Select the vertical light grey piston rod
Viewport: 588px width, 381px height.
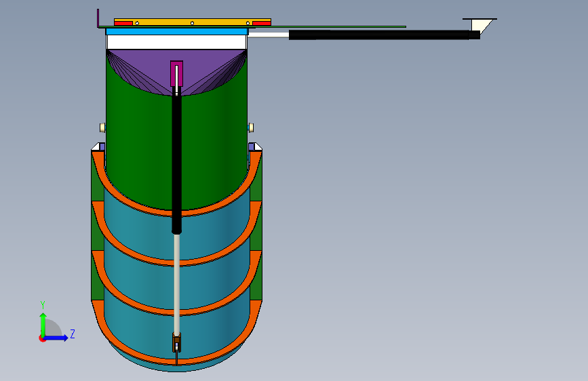click(x=176, y=283)
